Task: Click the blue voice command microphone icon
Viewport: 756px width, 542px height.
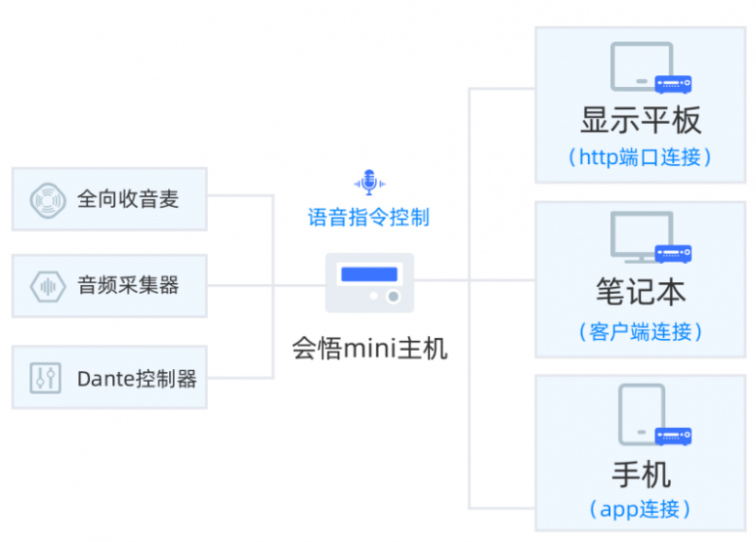Action: coord(369,183)
